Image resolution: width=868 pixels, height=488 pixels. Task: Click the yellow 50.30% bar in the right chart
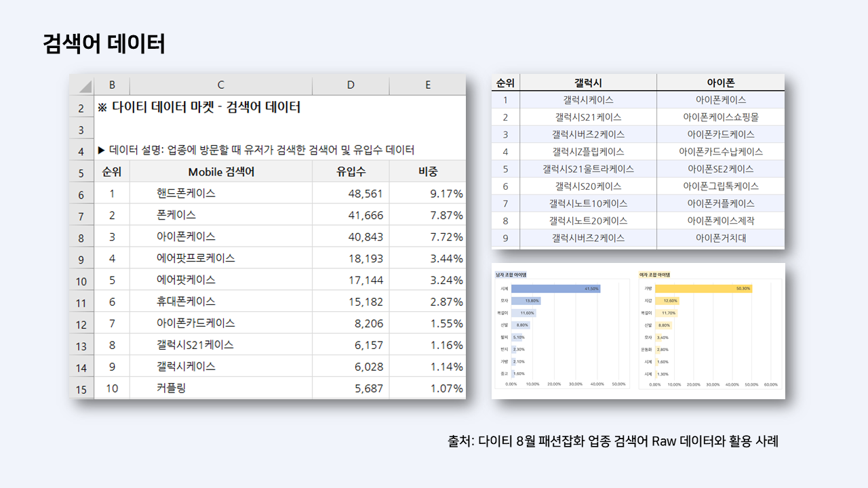click(x=704, y=289)
